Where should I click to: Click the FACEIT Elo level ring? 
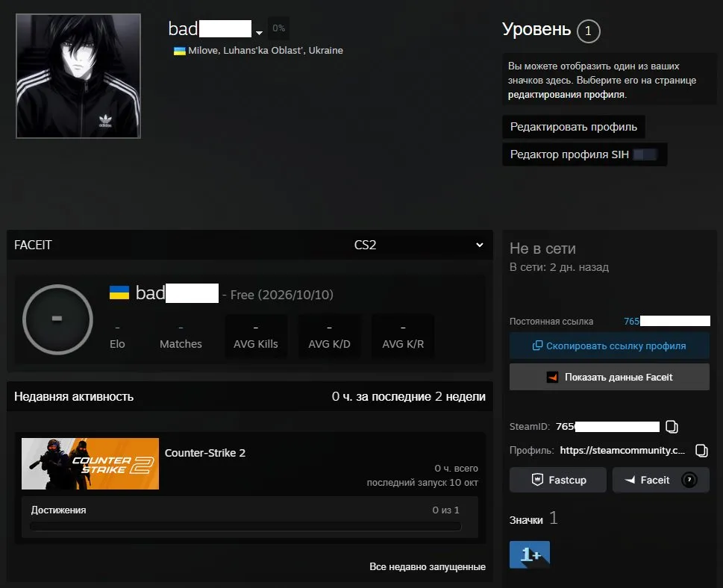click(57, 319)
